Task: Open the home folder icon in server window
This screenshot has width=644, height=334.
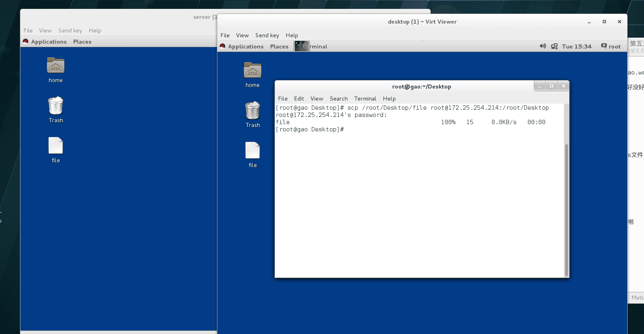Action: tap(56, 66)
